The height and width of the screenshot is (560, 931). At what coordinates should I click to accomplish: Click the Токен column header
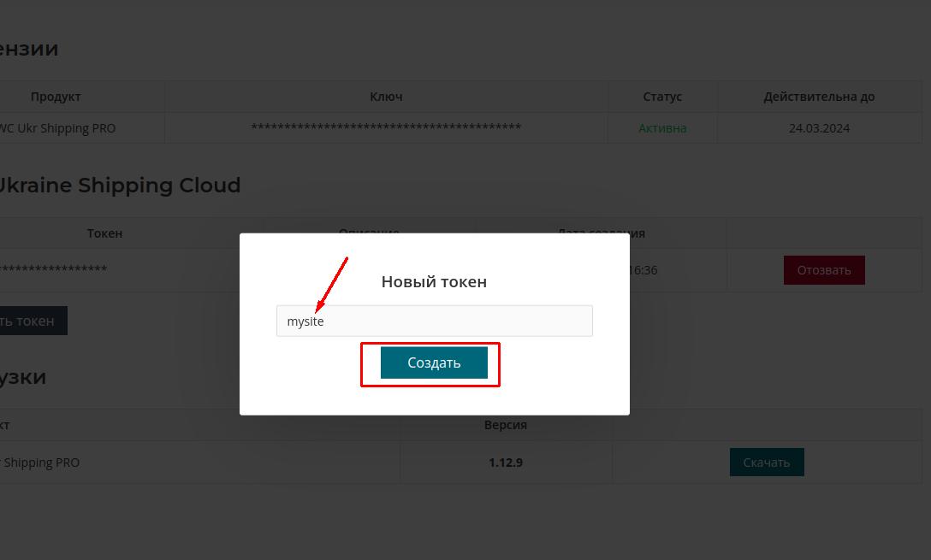pos(104,233)
